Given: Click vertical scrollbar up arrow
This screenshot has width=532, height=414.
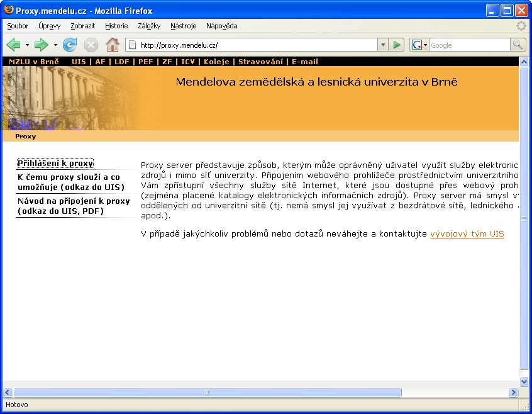Looking at the screenshot, I should click(x=524, y=62).
